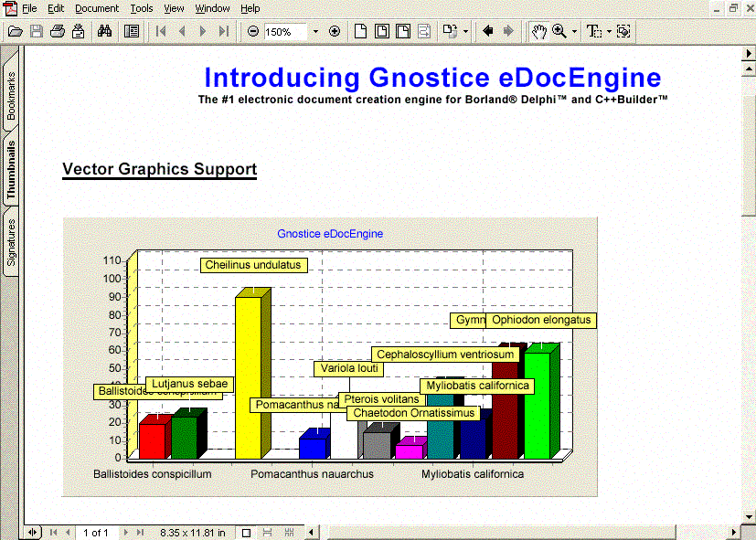
Task: Open the 150% zoom level dropdown
Action: [x=316, y=31]
